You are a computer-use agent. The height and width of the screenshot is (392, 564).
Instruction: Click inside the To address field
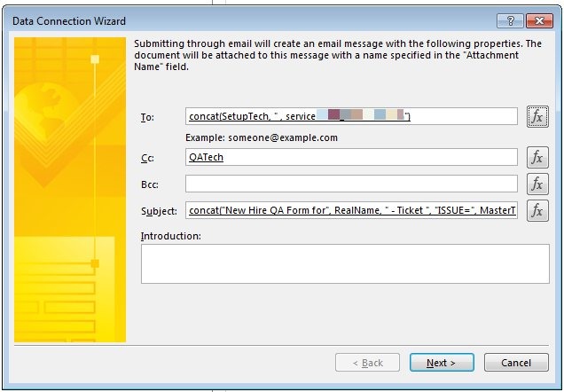click(351, 116)
